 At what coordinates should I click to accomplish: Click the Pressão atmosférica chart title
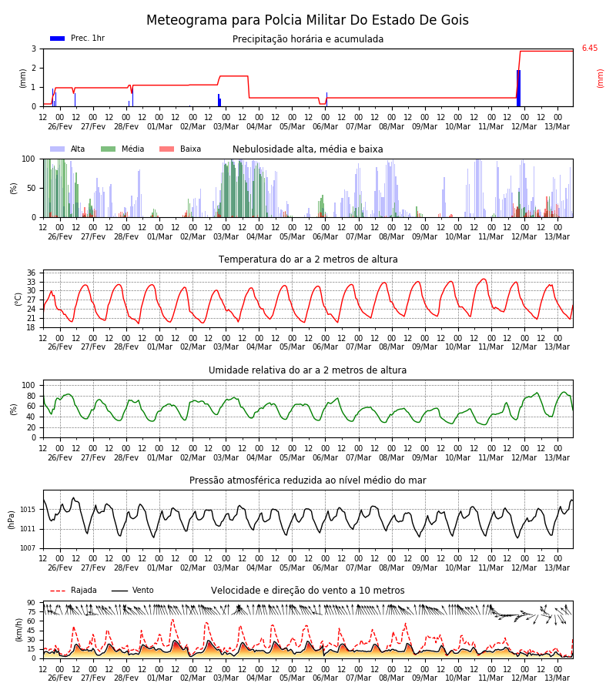[307, 480]
